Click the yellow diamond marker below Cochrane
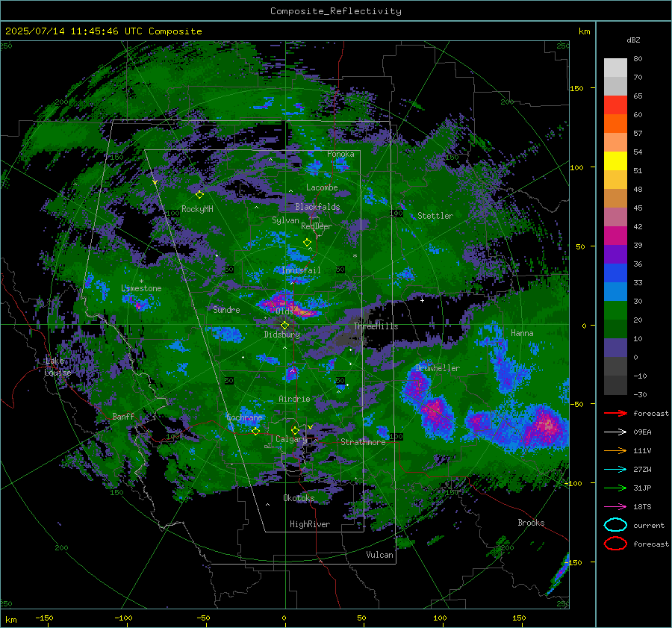 pyautogui.click(x=255, y=431)
